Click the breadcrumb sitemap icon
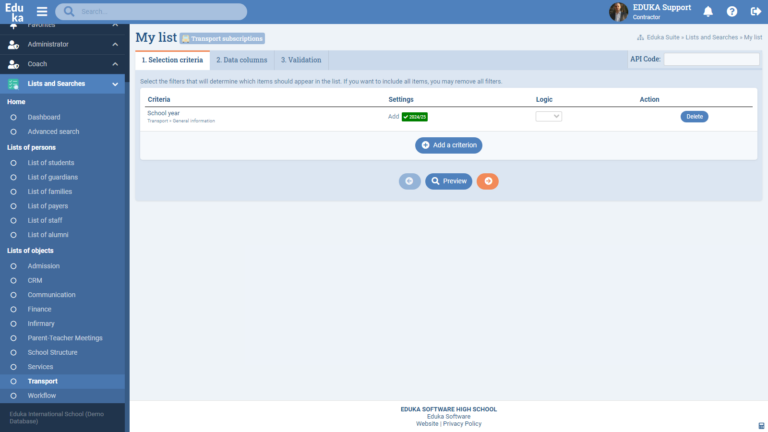The width and height of the screenshot is (768, 432). pos(640,37)
